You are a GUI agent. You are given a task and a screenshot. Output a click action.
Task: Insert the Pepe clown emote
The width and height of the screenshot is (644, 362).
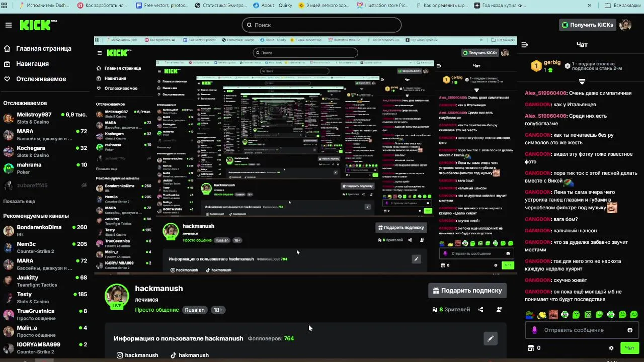pyautogui.click(x=530, y=315)
